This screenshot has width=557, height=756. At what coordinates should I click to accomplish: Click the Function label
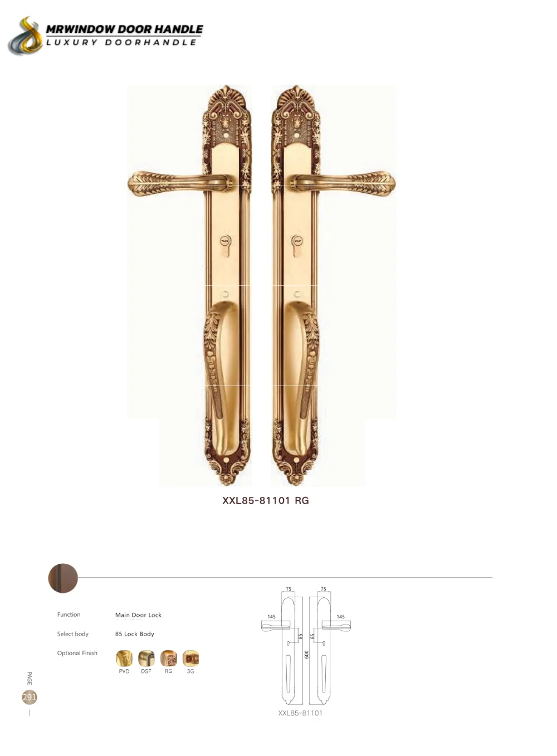tap(69, 614)
